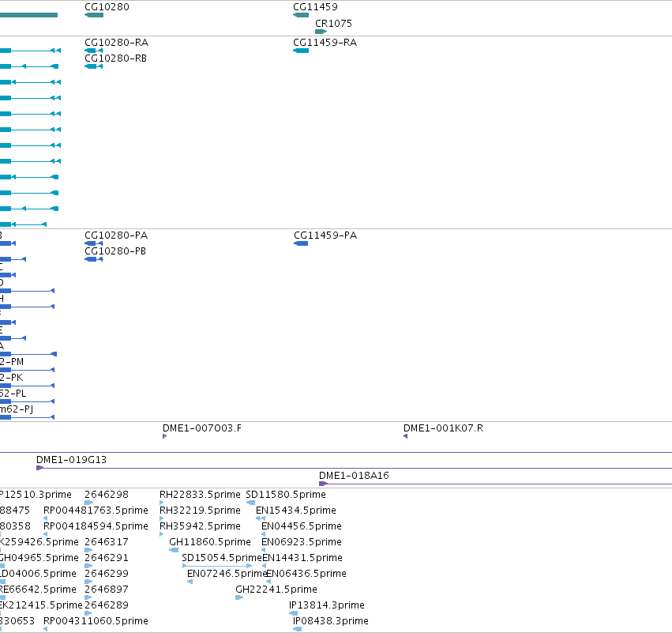Image resolution: width=672 pixels, height=633 pixels.
Task: Click the IP08438.3prime EST label
Action: click(331, 621)
